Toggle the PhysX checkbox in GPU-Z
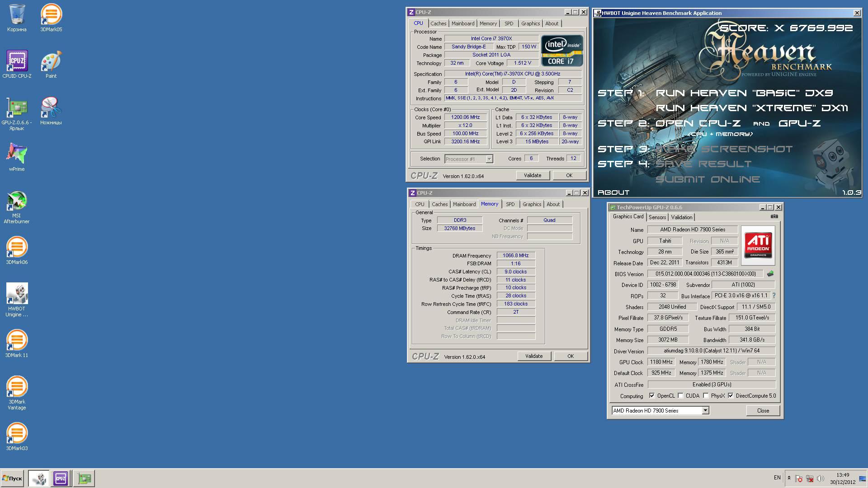Image resolution: width=868 pixels, height=488 pixels. [x=706, y=395]
